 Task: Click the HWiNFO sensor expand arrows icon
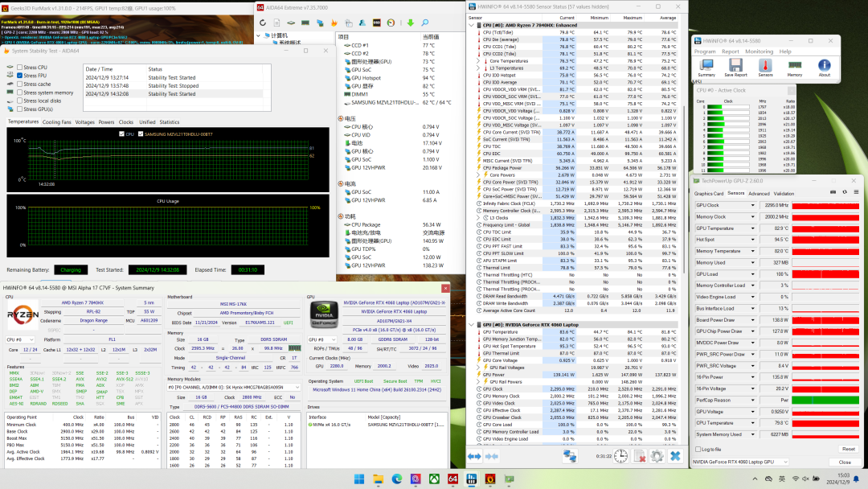pyautogui.click(x=474, y=456)
